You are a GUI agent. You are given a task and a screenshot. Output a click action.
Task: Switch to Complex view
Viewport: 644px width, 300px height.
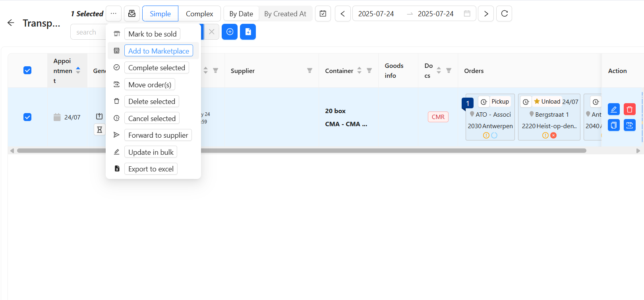pos(199,13)
